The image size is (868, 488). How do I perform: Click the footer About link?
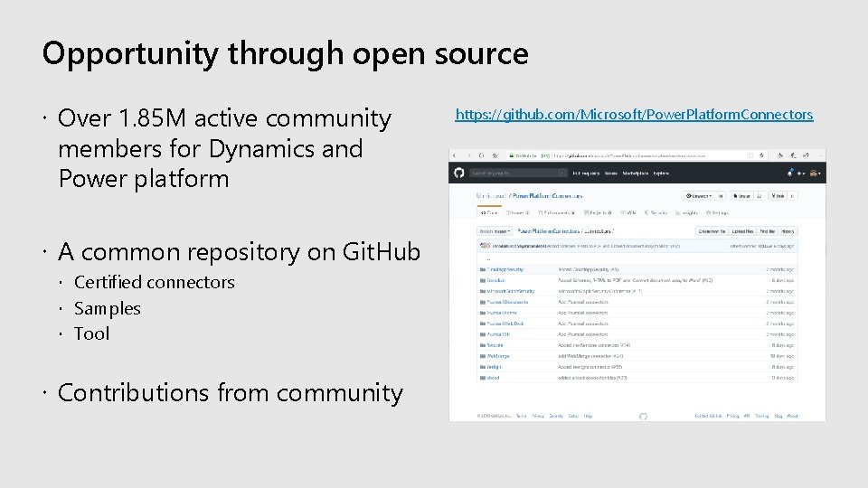pyautogui.click(x=793, y=416)
